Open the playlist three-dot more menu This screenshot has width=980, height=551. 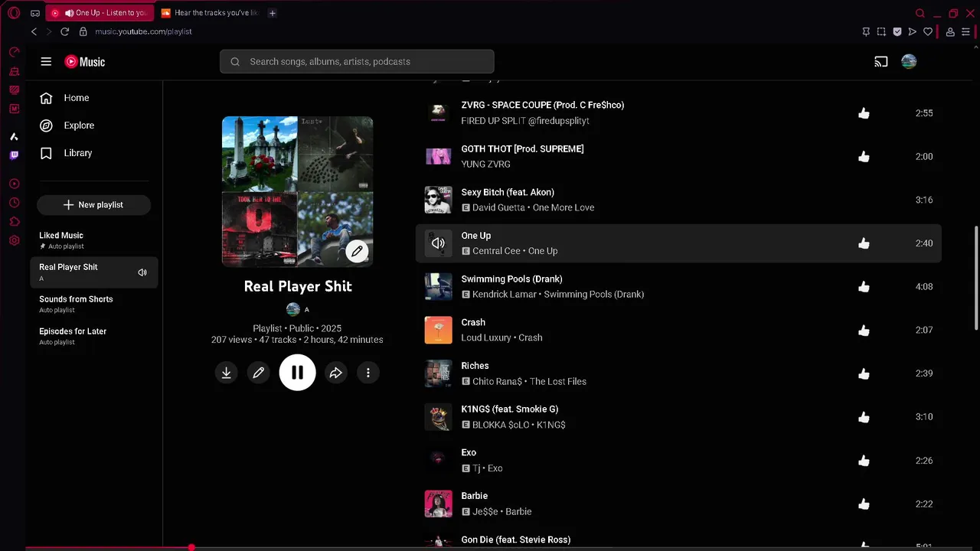368,373
